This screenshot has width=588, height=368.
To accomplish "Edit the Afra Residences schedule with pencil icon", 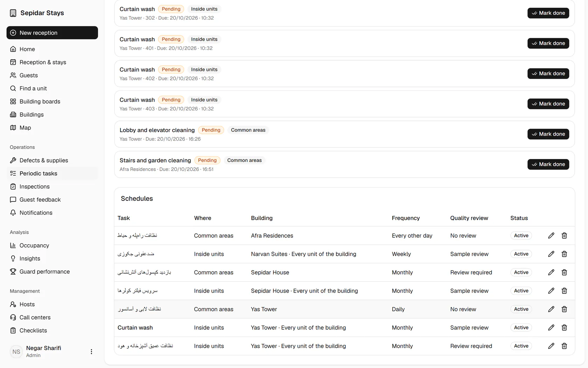I will click(551, 236).
